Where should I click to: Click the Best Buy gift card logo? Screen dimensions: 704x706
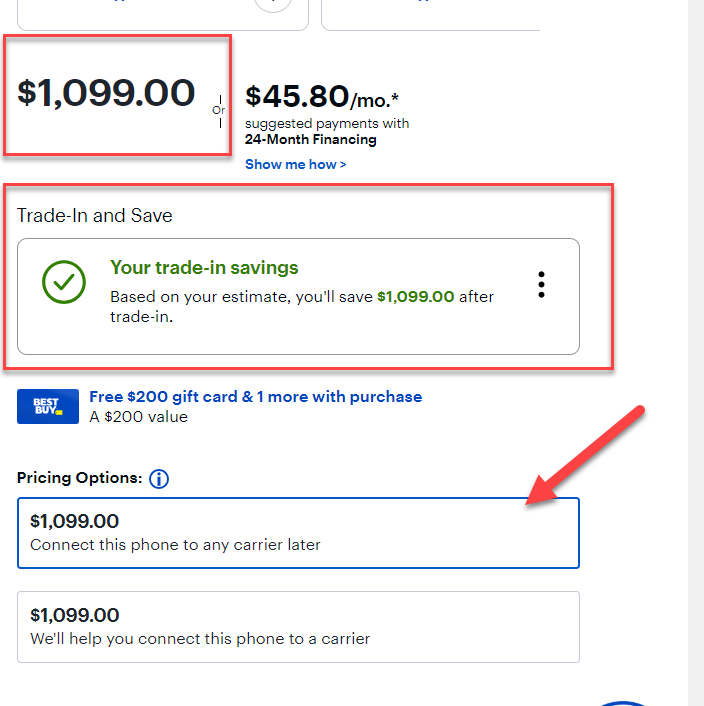click(x=48, y=406)
